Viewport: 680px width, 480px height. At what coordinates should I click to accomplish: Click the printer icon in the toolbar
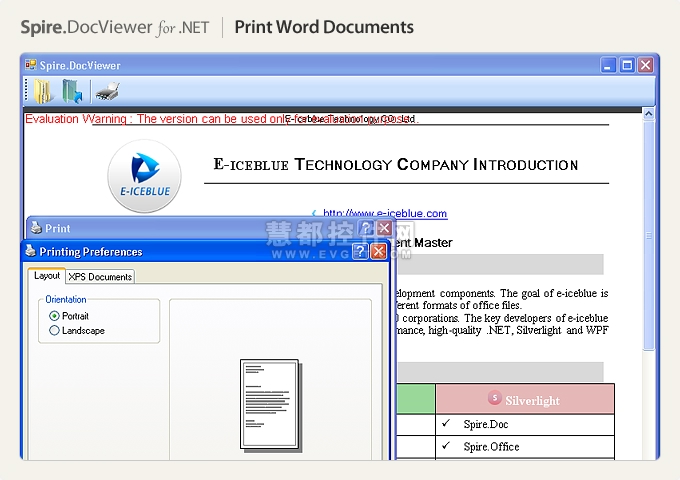point(108,91)
